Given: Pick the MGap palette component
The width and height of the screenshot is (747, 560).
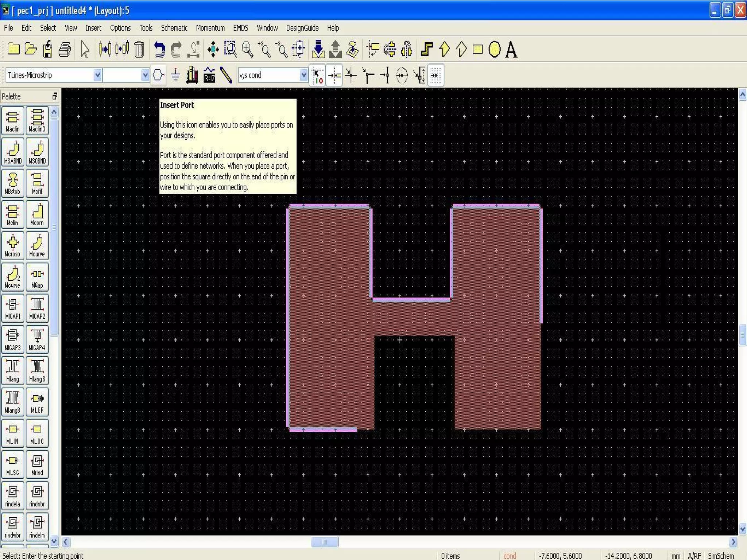Looking at the screenshot, I should coord(37,277).
